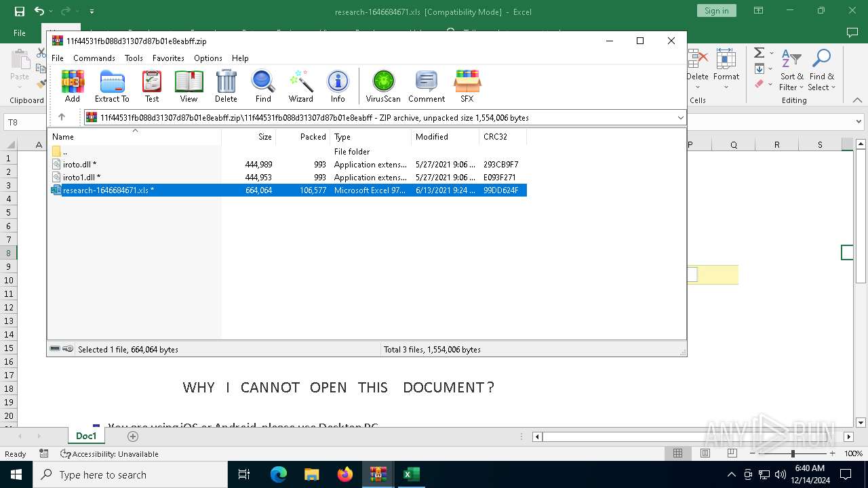Open Excel File tab
The width and height of the screenshot is (868, 488).
coord(20,33)
